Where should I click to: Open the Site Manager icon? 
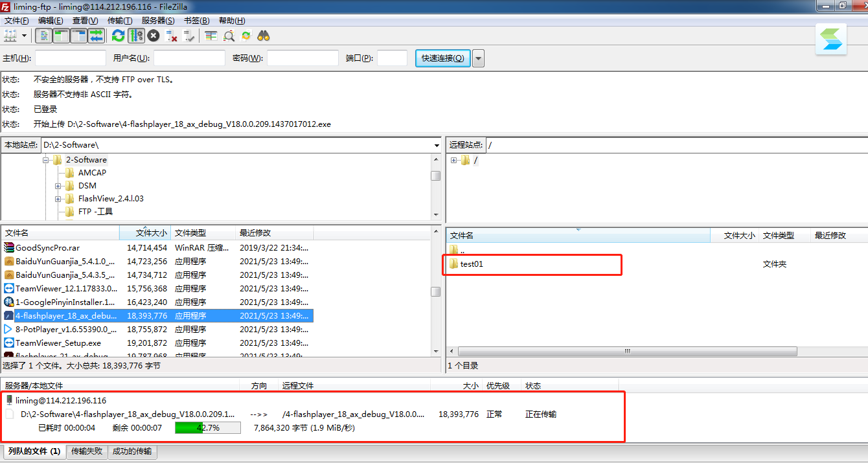pyautogui.click(x=10, y=36)
